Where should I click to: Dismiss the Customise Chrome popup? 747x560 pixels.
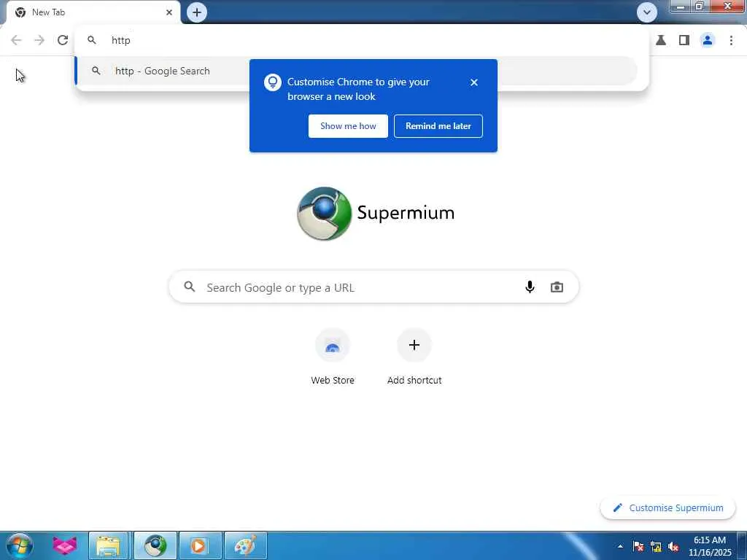473,82
